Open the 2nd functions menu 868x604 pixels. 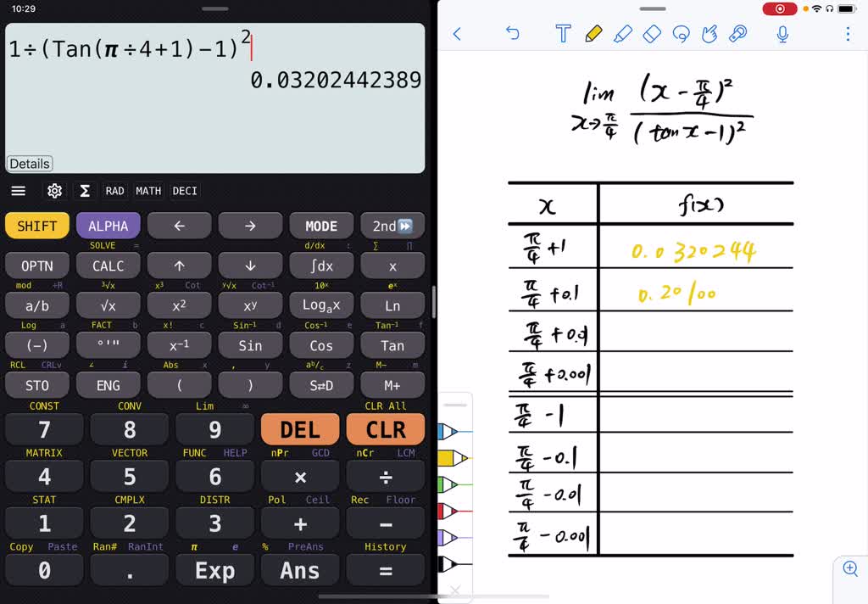coord(392,226)
